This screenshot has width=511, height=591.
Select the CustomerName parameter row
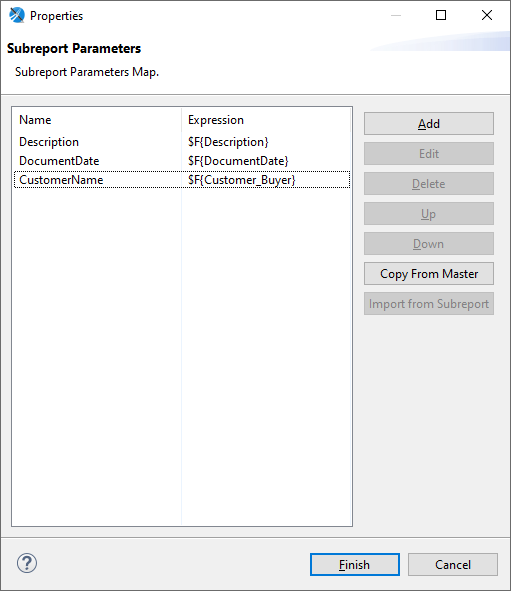pos(182,180)
